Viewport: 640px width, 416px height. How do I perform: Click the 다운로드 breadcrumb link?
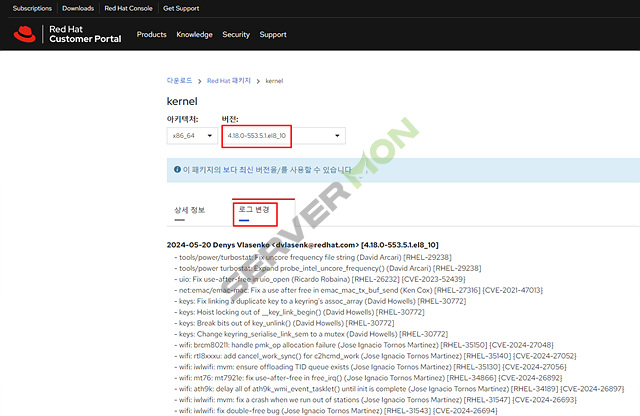[x=179, y=81]
